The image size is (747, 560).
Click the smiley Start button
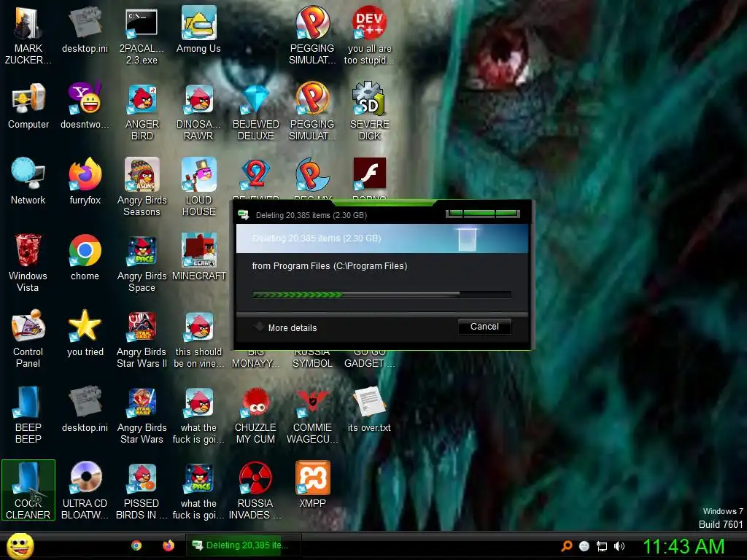20,545
